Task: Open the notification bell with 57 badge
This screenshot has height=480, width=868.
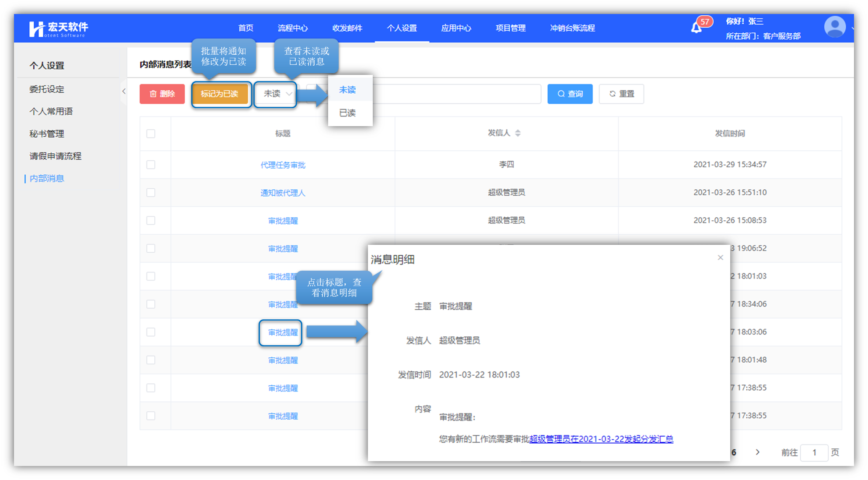Action: click(x=696, y=28)
